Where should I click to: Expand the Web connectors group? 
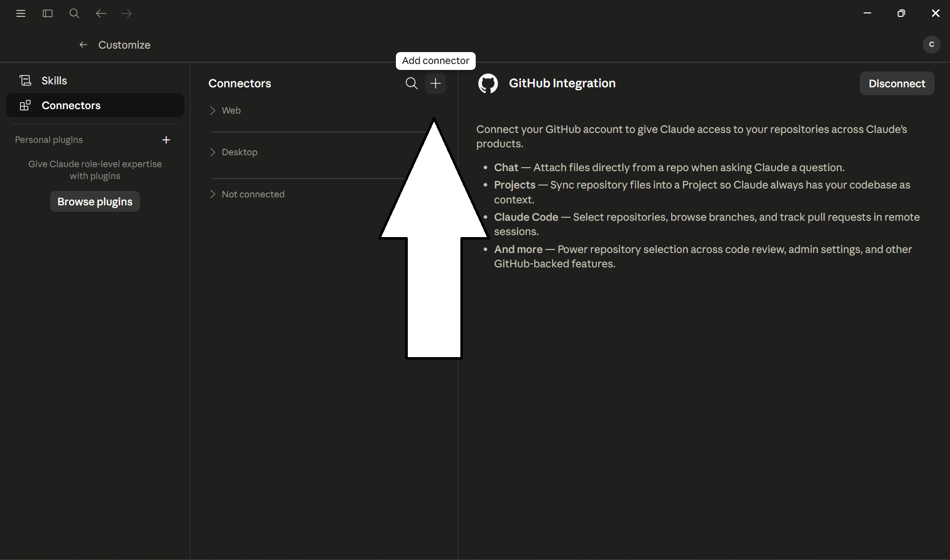click(x=225, y=110)
